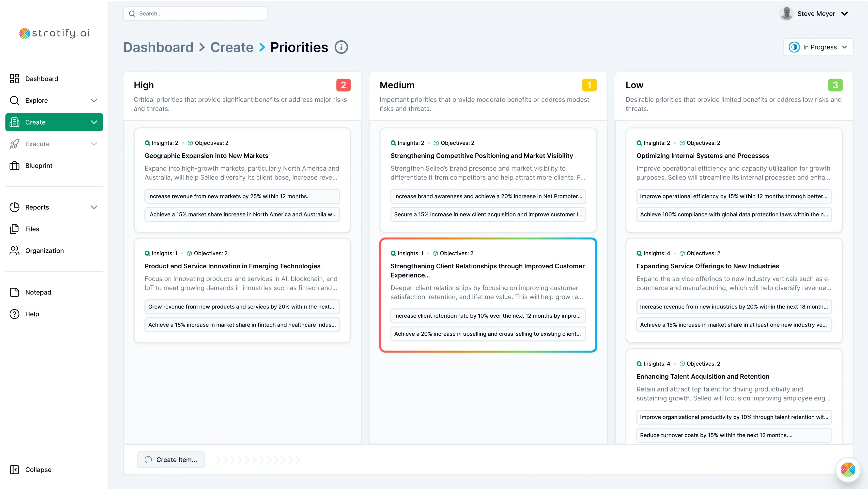Expand the Steve Meyer user menu
The image size is (868, 489).
844,14
